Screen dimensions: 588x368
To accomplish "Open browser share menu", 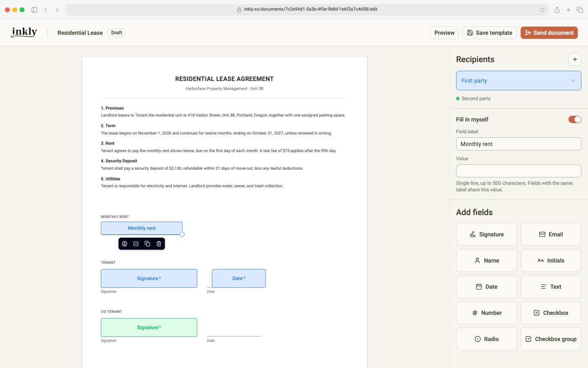I will 557,9.
